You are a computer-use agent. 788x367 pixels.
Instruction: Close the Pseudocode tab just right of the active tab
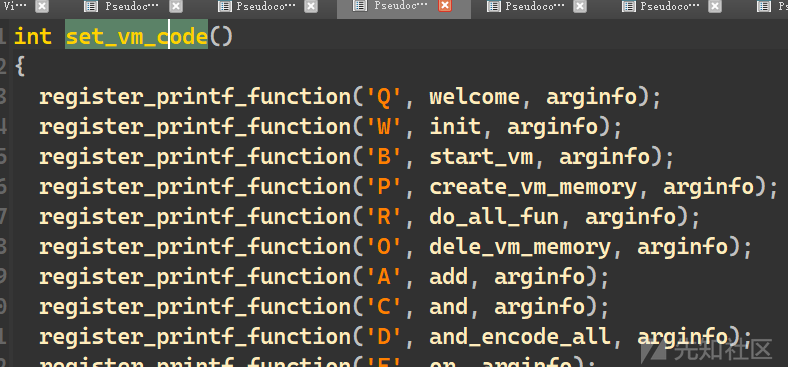[x=580, y=6]
